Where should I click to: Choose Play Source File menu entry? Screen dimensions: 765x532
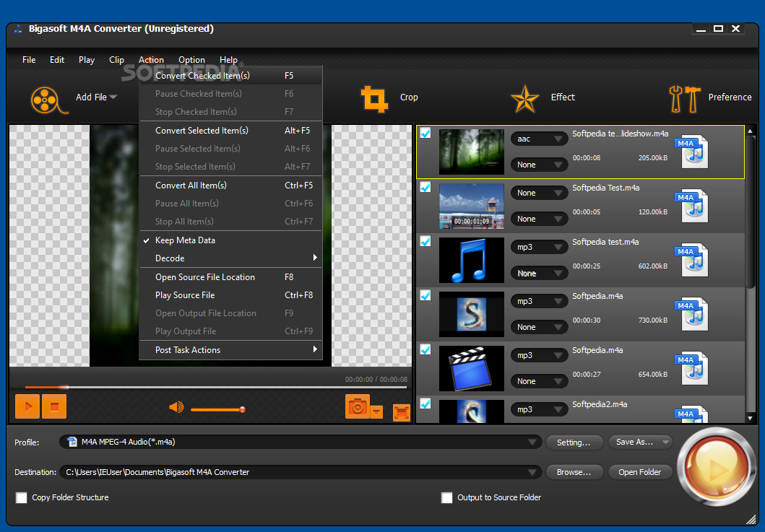pos(230,295)
